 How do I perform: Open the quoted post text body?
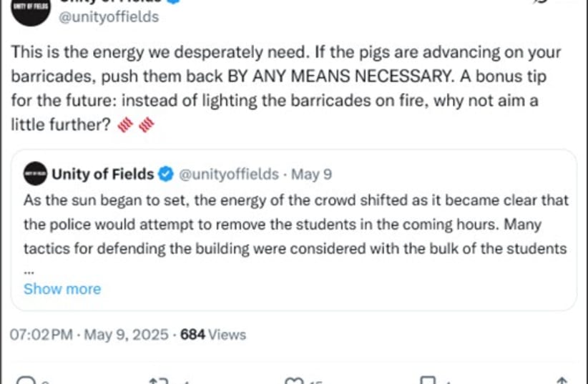click(296, 225)
